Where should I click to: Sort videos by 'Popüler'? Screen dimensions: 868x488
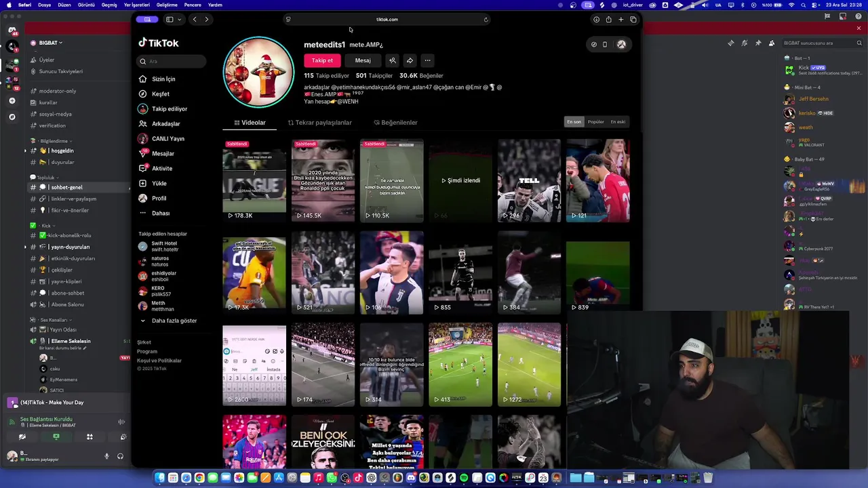(595, 122)
